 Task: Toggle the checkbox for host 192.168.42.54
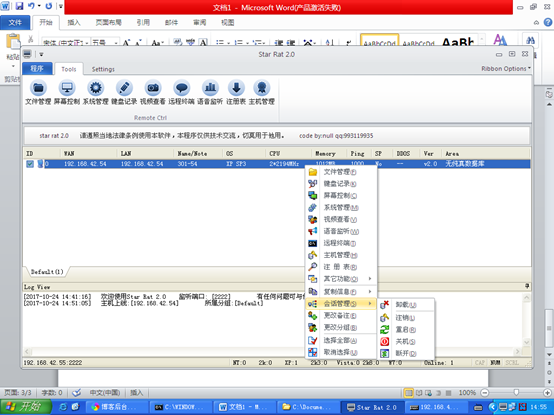click(x=30, y=164)
